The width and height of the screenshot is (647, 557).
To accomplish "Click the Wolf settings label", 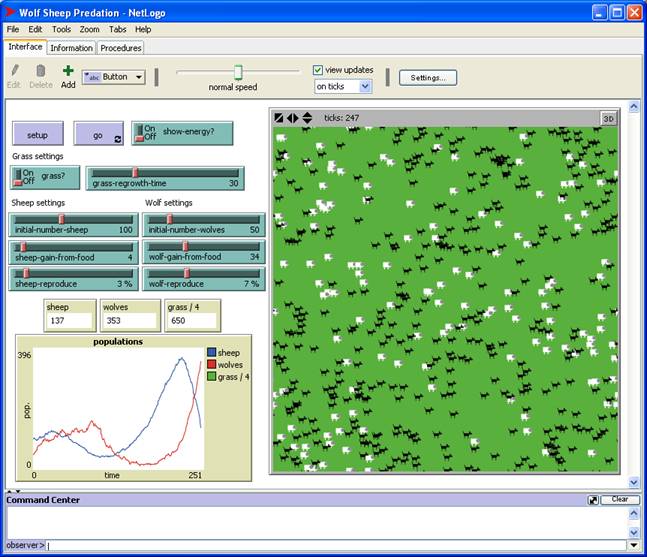I will coord(169,203).
